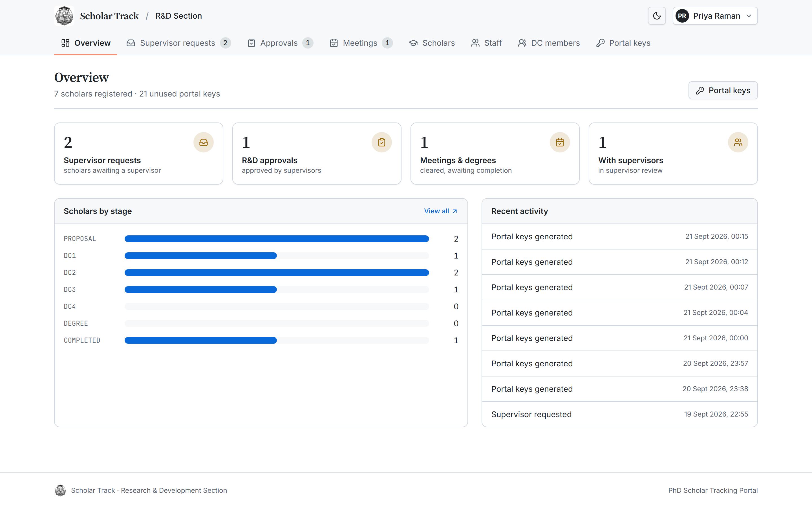
Task: Click the DC1 stage progress bar
Action: (277, 256)
